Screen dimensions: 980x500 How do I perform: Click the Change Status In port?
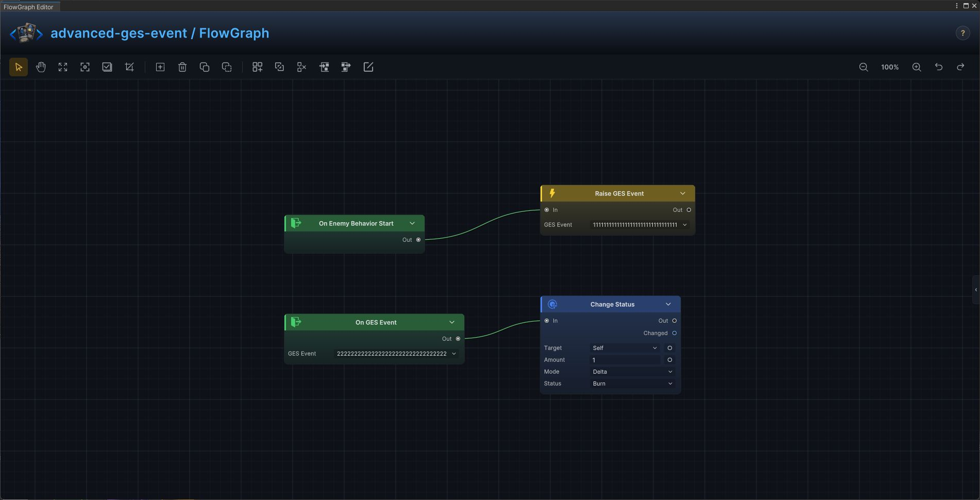547,321
